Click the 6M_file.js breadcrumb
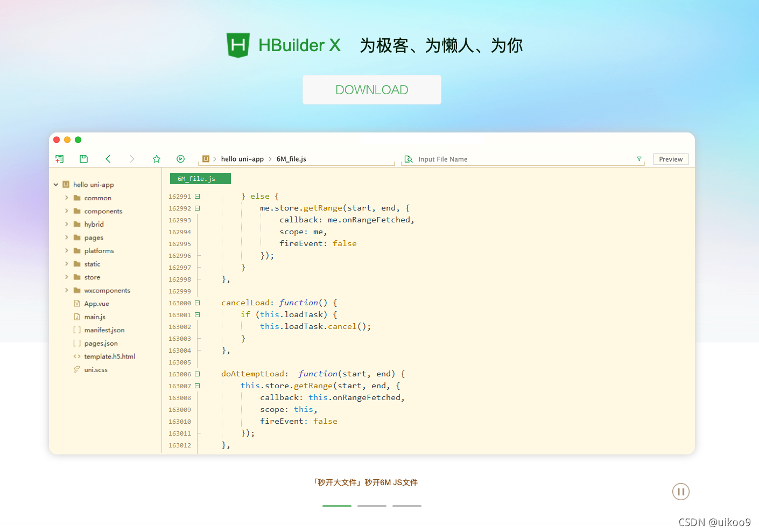759x532 pixels. click(x=291, y=159)
